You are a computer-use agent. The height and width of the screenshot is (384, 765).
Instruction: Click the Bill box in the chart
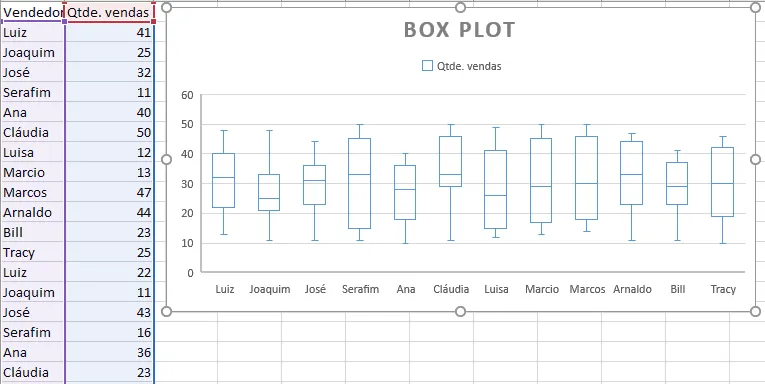[x=677, y=183]
